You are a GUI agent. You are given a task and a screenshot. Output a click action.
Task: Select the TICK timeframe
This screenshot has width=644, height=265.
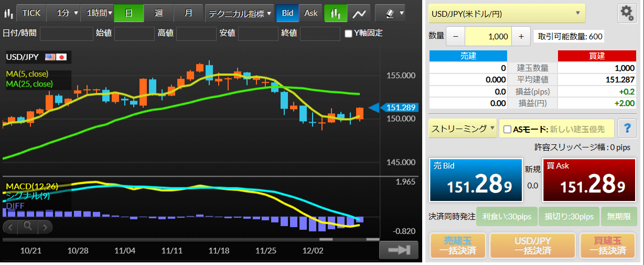click(31, 13)
